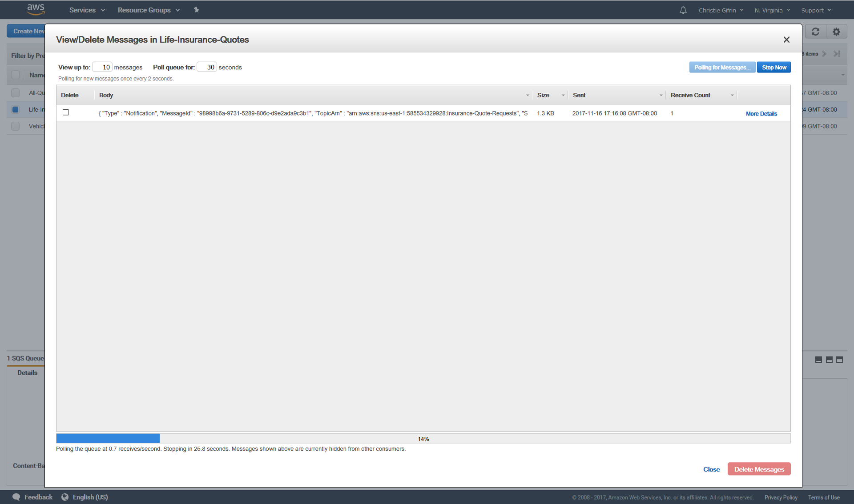
Task: Click the refresh icon in SQS console
Action: click(815, 32)
